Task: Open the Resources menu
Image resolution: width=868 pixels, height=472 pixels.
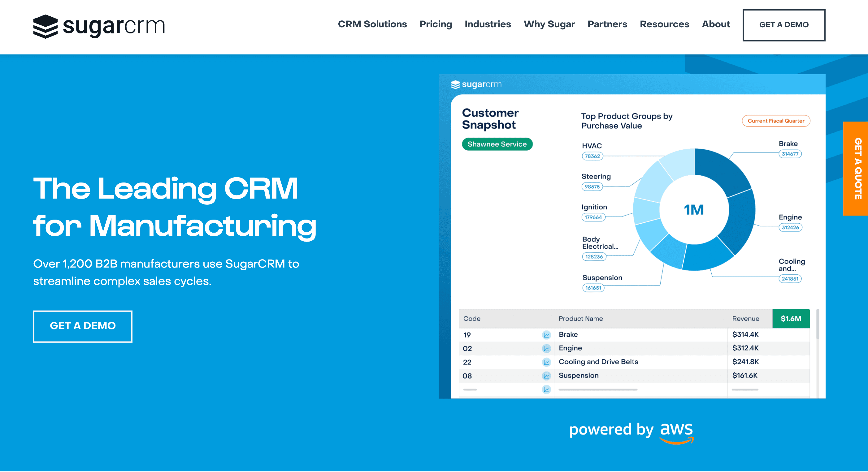Action: click(x=664, y=24)
